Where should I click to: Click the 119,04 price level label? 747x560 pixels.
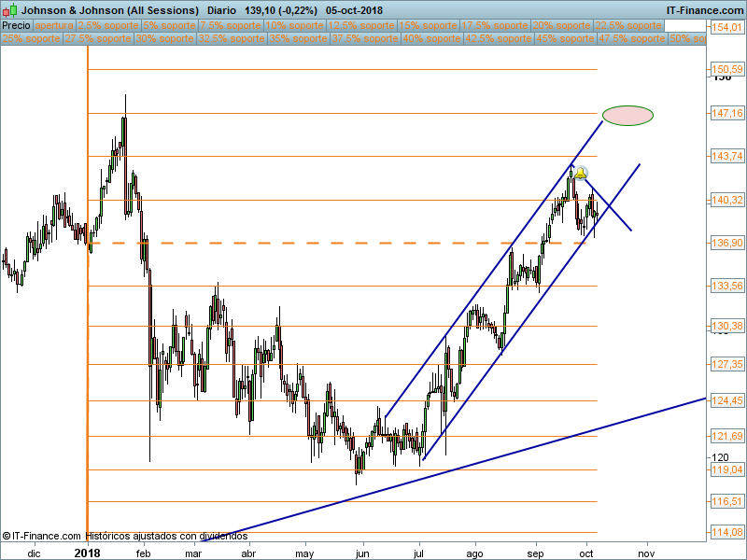[726, 470]
